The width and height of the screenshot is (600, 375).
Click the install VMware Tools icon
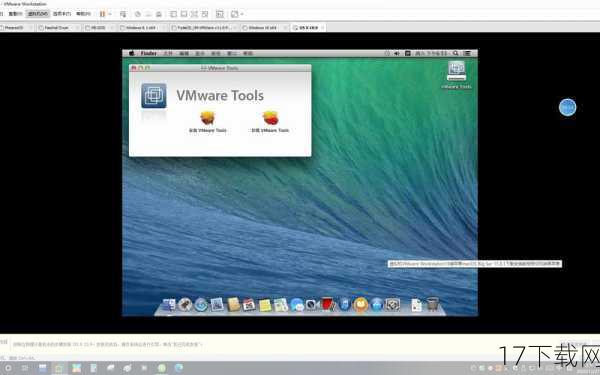click(x=207, y=118)
